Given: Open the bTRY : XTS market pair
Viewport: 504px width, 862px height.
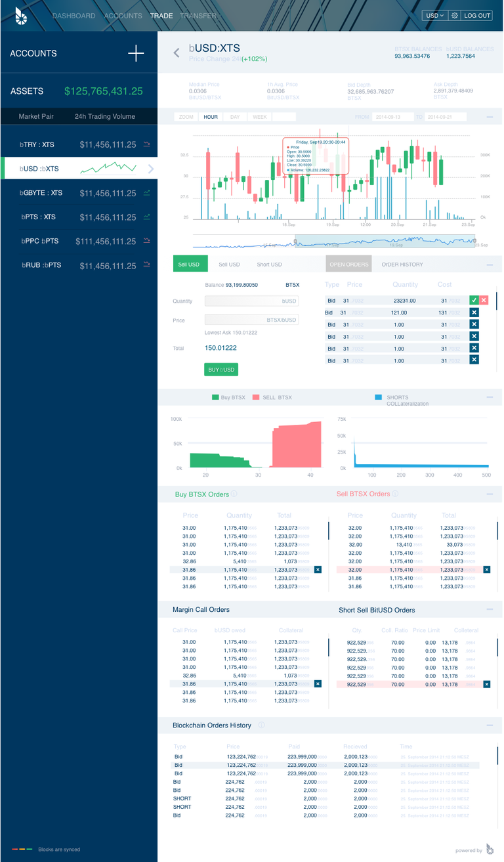Looking at the screenshot, I should pyautogui.click(x=79, y=144).
